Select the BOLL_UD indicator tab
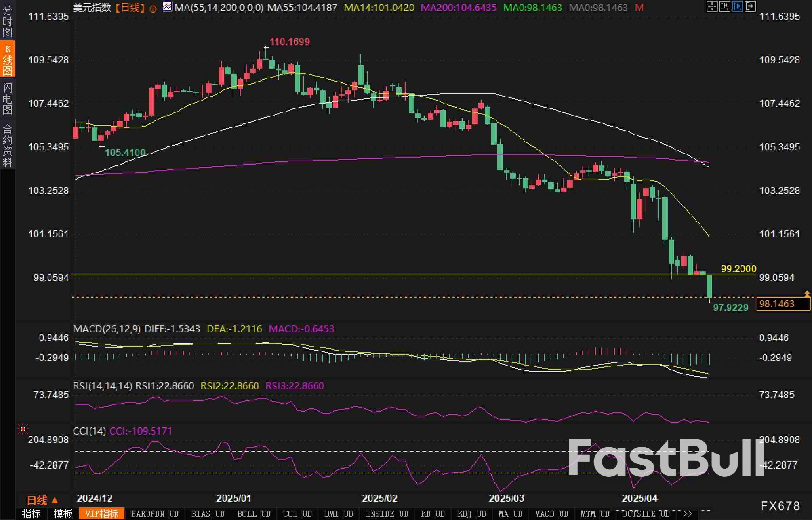Viewport: 812px width, 520px height. (x=254, y=514)
